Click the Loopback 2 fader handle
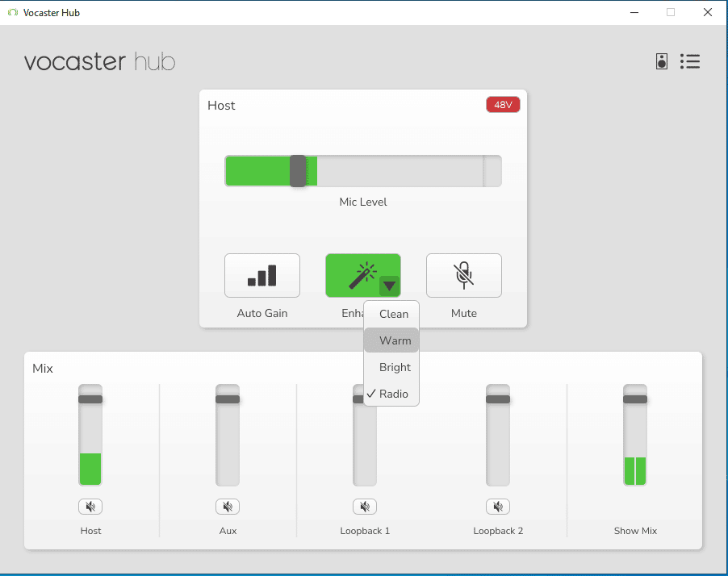 (498, 399)
